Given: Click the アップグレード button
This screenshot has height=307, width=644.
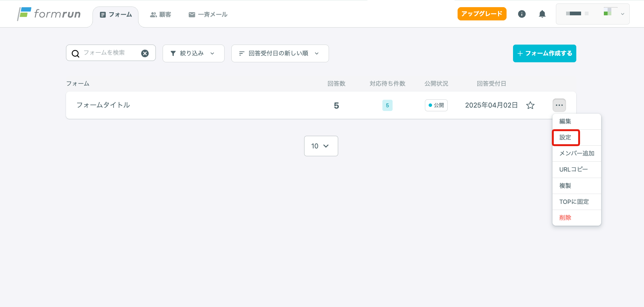Looking at the screenshot, I should coord(482,14).
